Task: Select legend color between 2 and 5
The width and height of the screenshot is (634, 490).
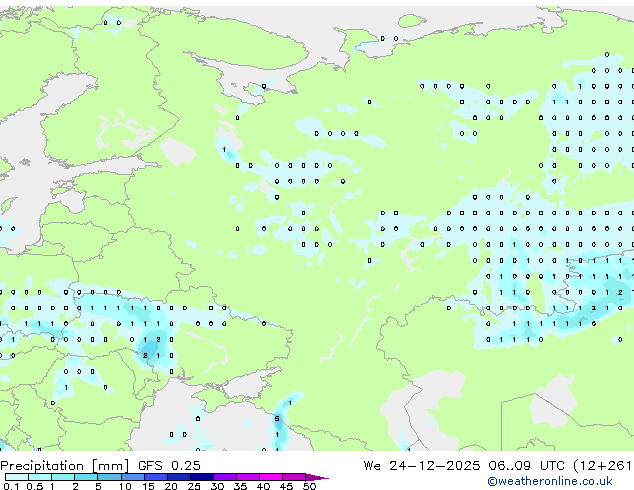Action: tap(86, 477)
